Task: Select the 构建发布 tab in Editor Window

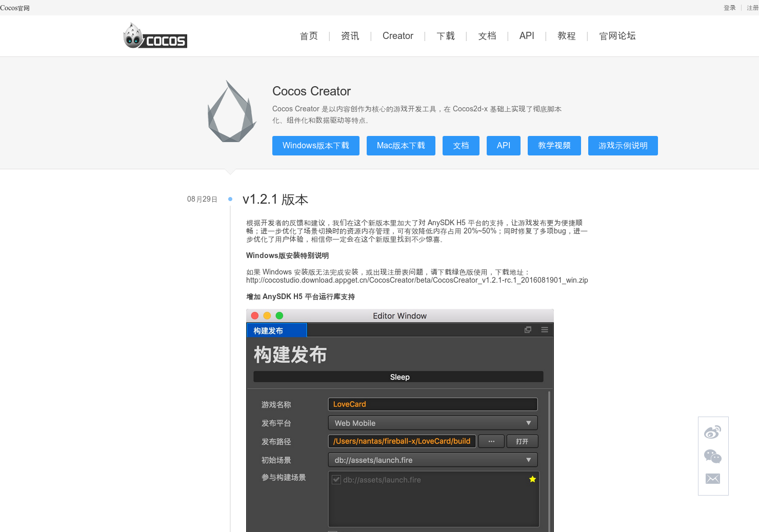Action: (276, 330)
